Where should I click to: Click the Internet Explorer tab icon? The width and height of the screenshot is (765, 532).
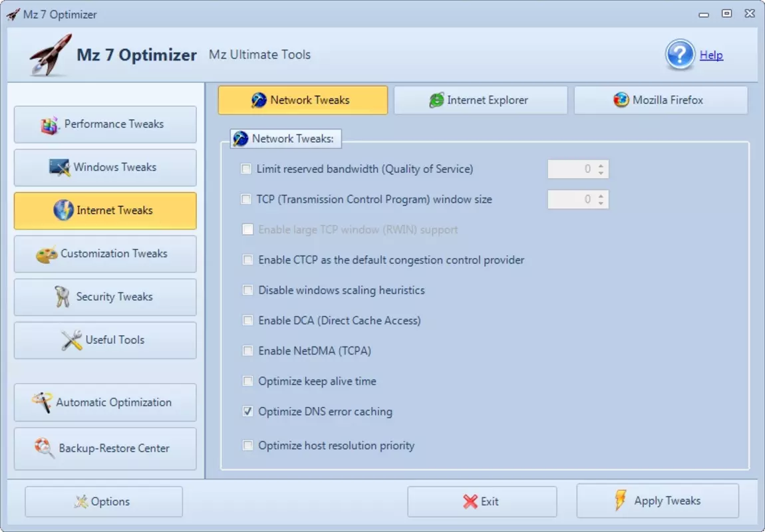[x=436, y=100]
